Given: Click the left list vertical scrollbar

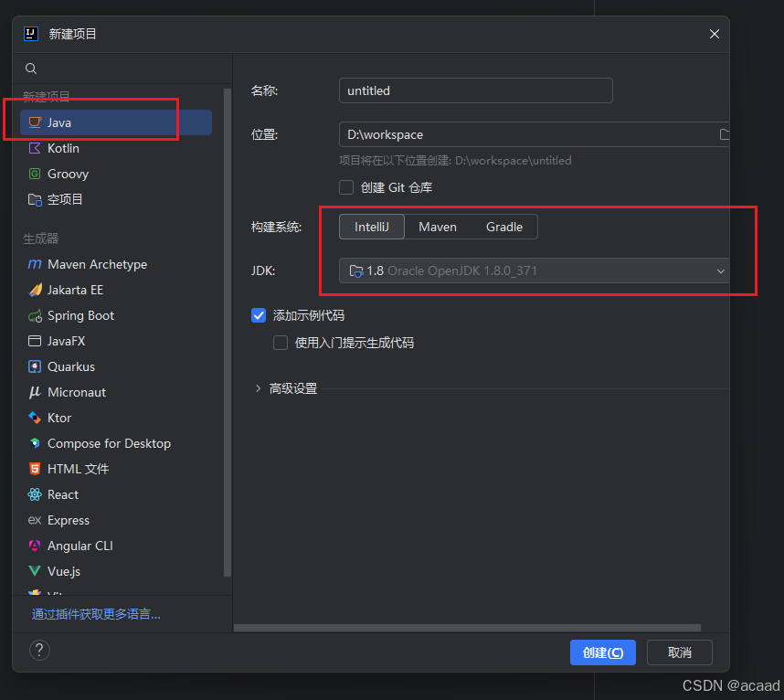Looking at the screenshot, I should click(x=227, y=333).
